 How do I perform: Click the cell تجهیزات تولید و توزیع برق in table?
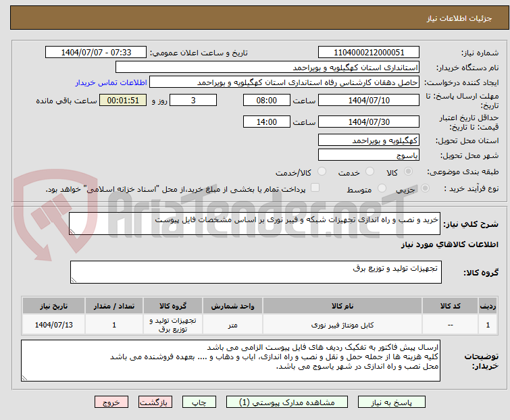coord(173,325)
